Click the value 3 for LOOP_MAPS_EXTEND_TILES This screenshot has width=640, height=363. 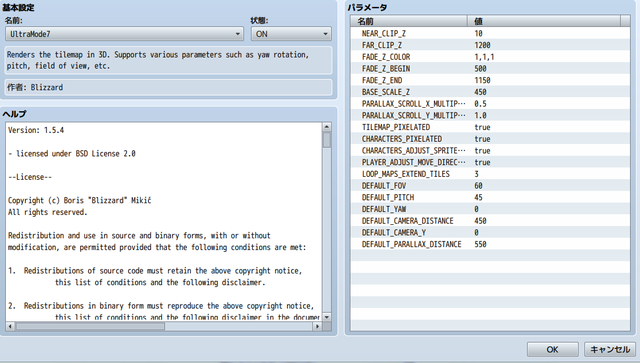[476, 174]
